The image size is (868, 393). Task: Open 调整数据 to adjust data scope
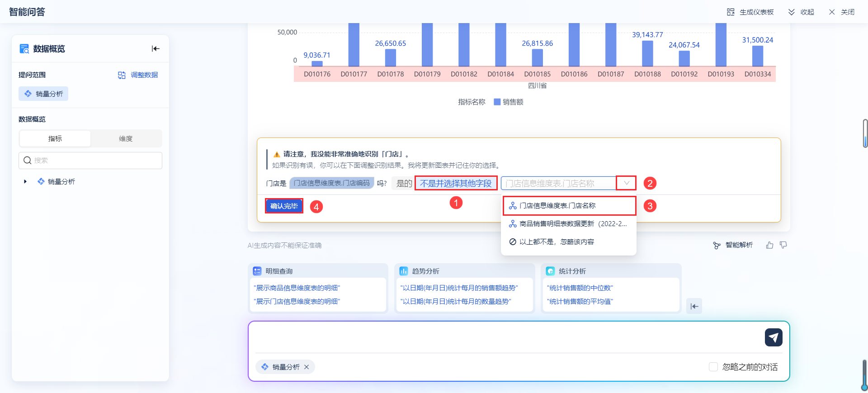138,75
